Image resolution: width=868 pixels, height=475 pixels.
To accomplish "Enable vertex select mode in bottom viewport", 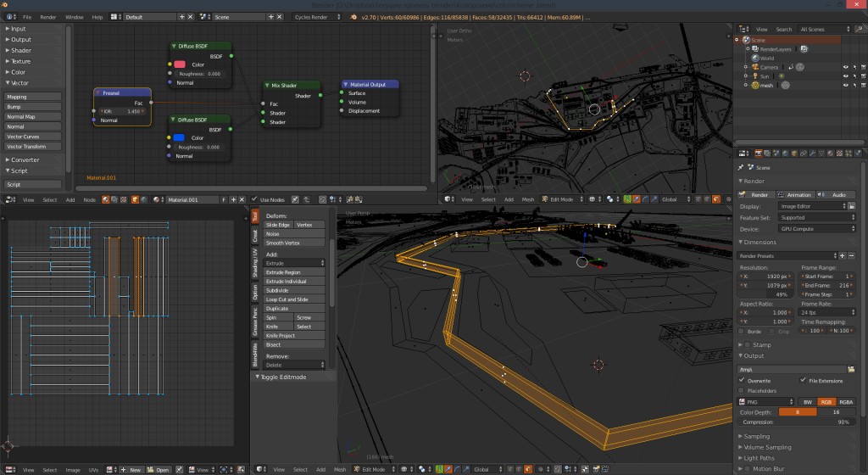I will 511,469.
